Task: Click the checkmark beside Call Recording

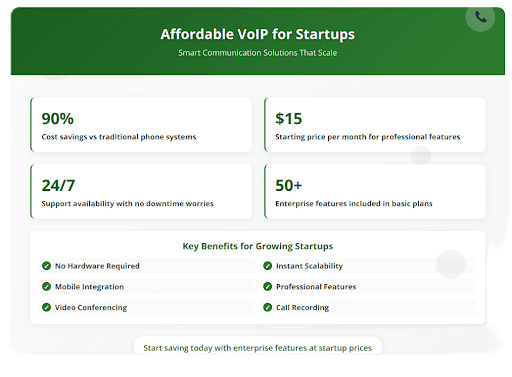Action: pos(267,307)
